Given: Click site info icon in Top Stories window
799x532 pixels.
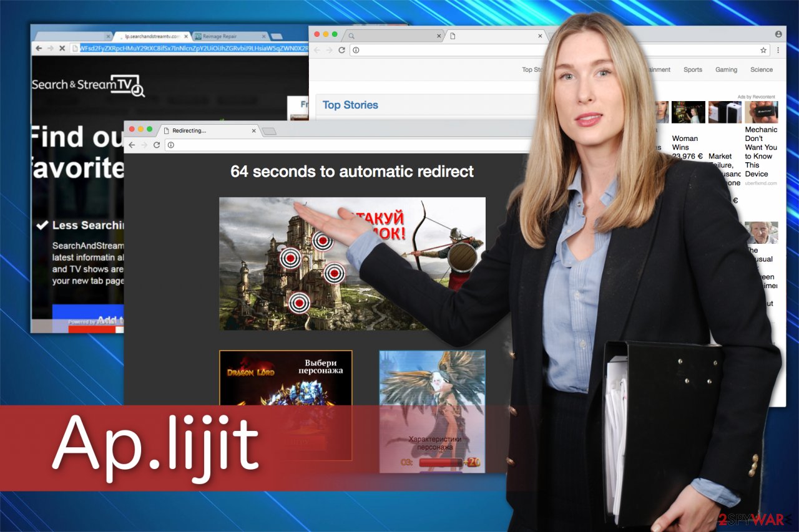Looking at the screenshot, I should pyautogui.click(x=356, y=50).
